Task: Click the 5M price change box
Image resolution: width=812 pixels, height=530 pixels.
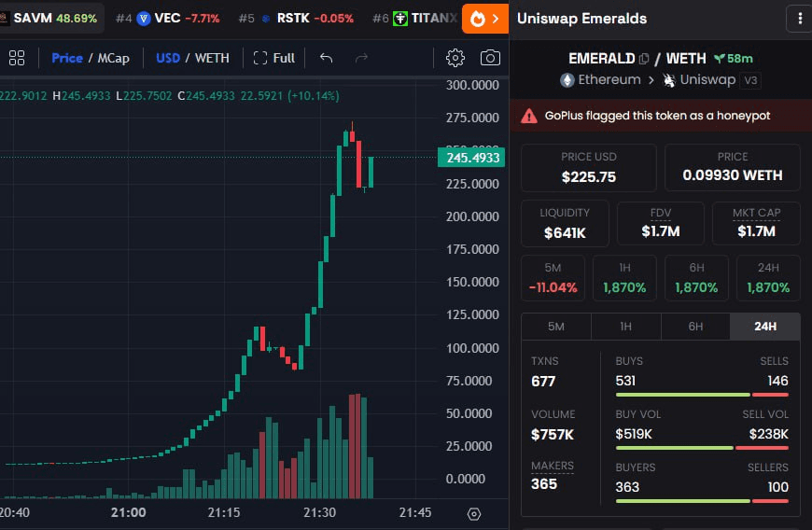Action: 553,278
